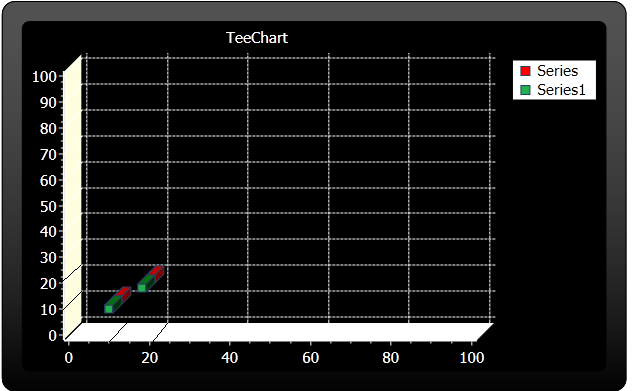The image size is (632, 391).
Task: Click the 100 label on horizontal axis
Action: coord(472,358)
